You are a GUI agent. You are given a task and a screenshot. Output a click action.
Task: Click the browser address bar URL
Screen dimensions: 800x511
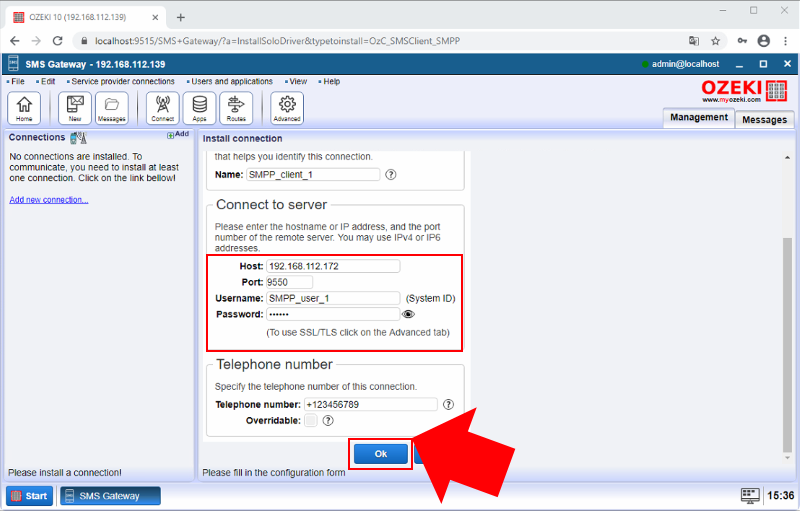pos(277,41)
